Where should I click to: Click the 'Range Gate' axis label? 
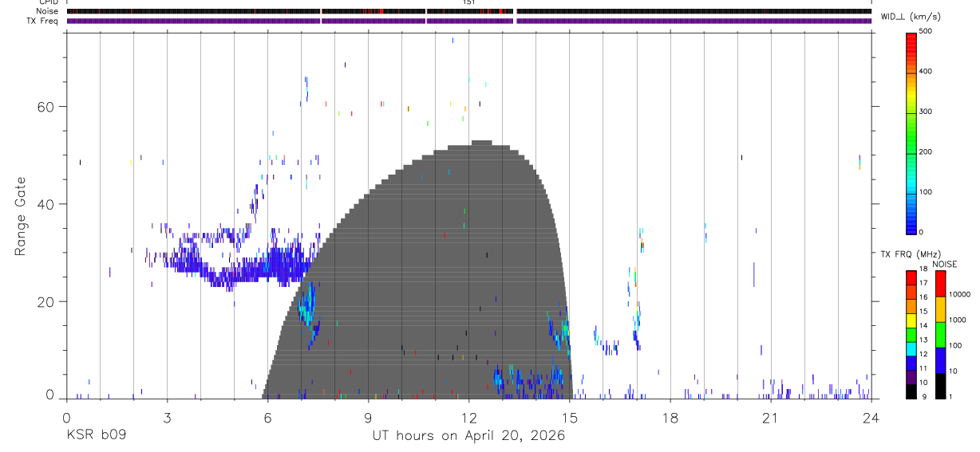[x=22, y=217]
